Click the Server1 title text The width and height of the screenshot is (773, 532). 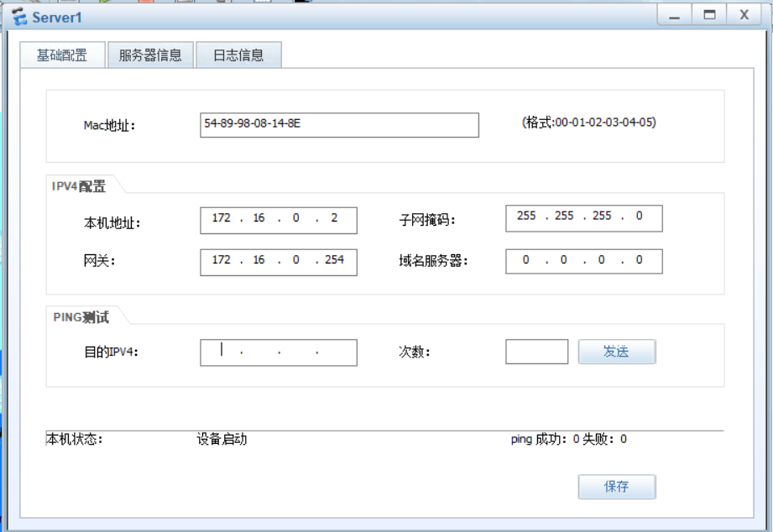click(x=57, y=18)
